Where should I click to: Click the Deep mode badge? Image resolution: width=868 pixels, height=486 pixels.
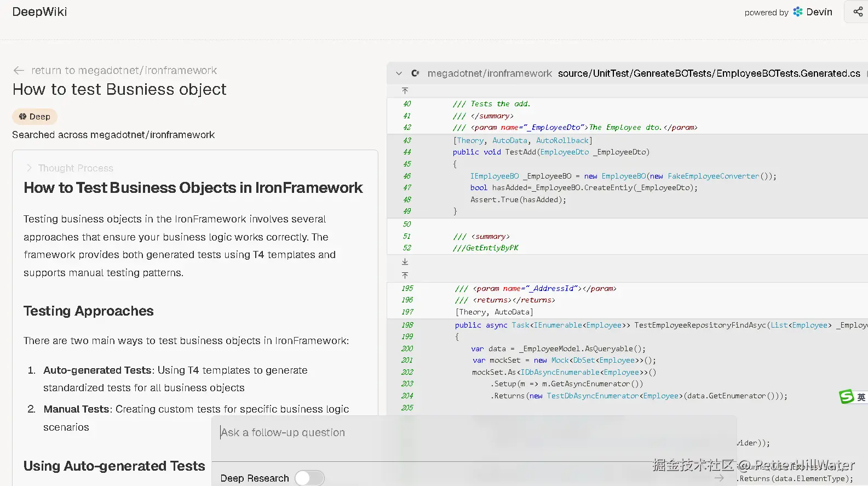tap(35, 117)
